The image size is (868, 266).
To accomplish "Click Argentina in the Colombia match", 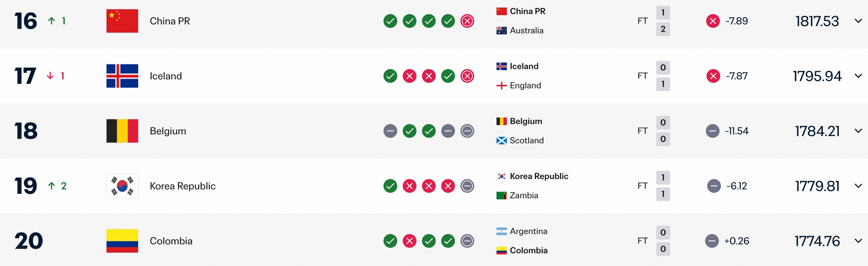I will tap(528, 231).
